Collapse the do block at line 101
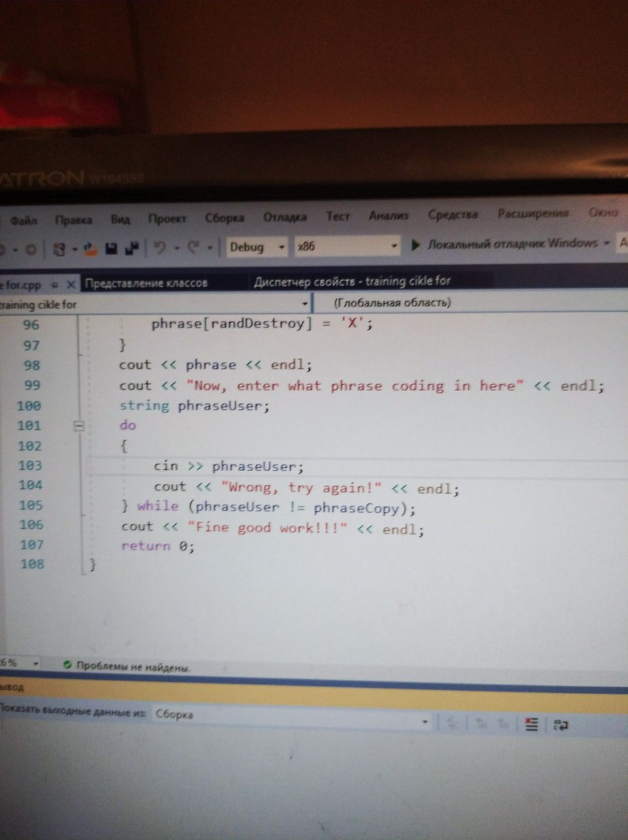Screen dimensions: 628x840 click(79, 426)
